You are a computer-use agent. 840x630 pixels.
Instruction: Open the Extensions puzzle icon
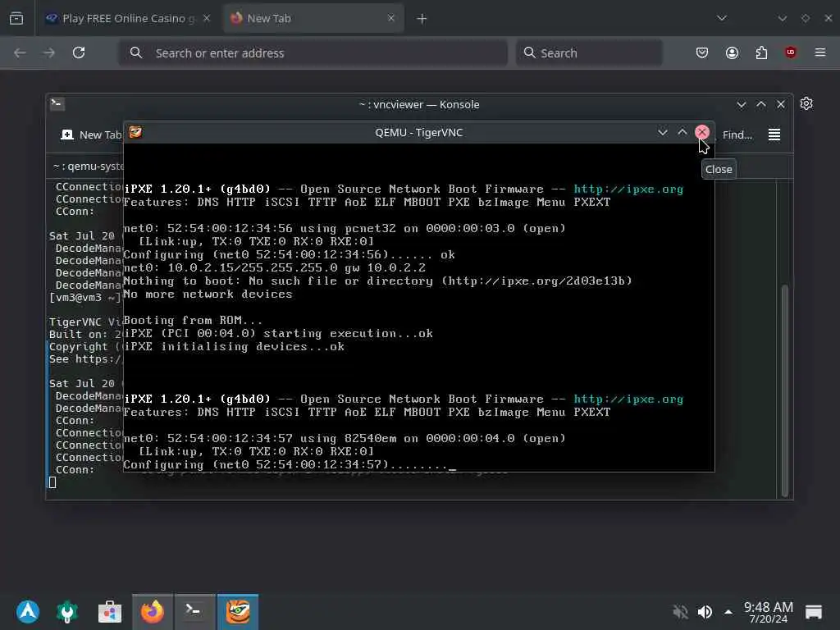point(761,52)
